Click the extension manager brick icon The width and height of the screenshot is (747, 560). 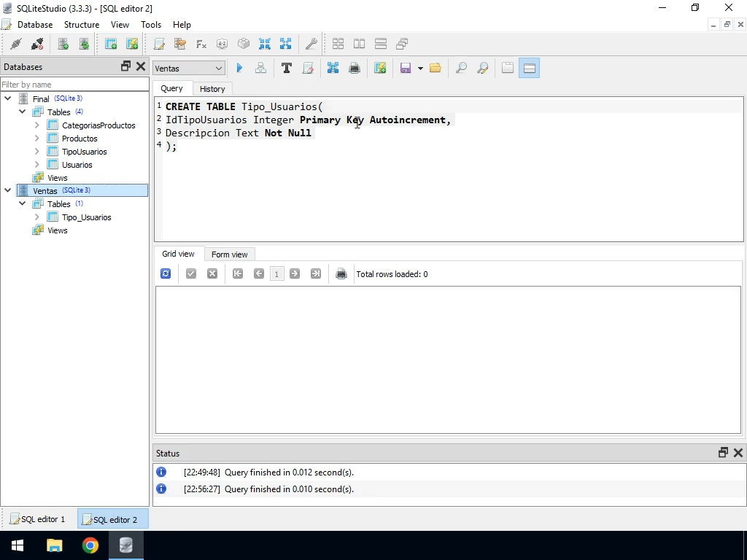[x=244, y=44]
